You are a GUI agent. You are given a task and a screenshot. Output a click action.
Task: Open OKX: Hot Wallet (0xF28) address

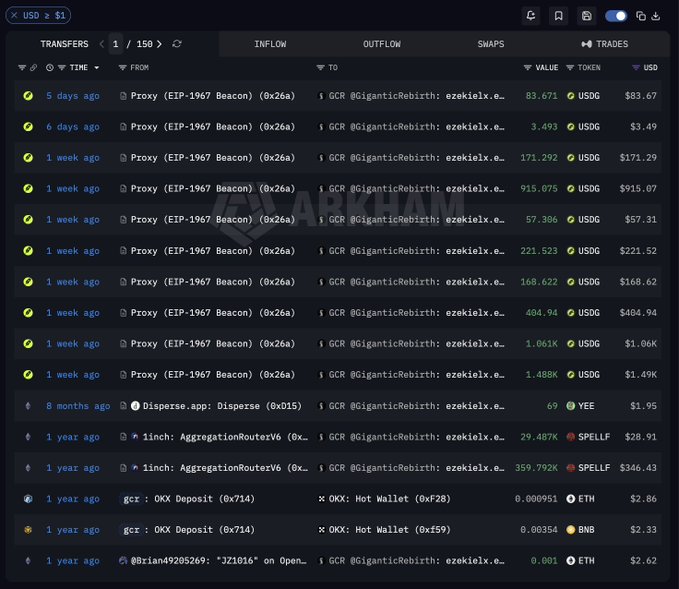390,499
